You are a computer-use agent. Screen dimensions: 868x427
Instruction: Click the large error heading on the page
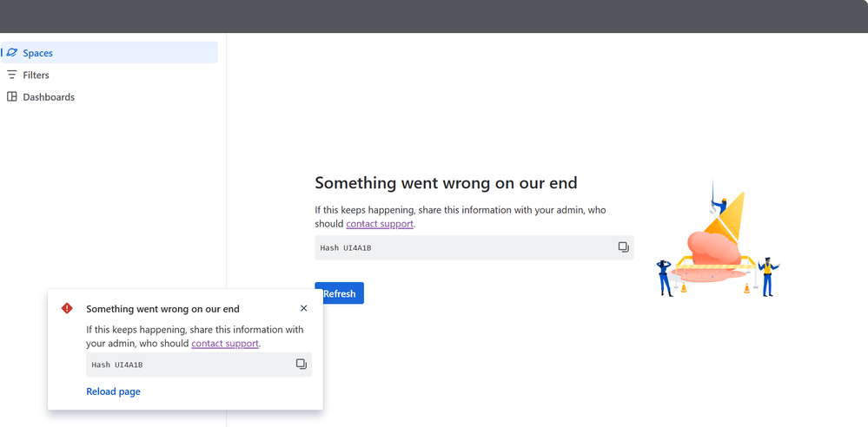tap(446, 183)
